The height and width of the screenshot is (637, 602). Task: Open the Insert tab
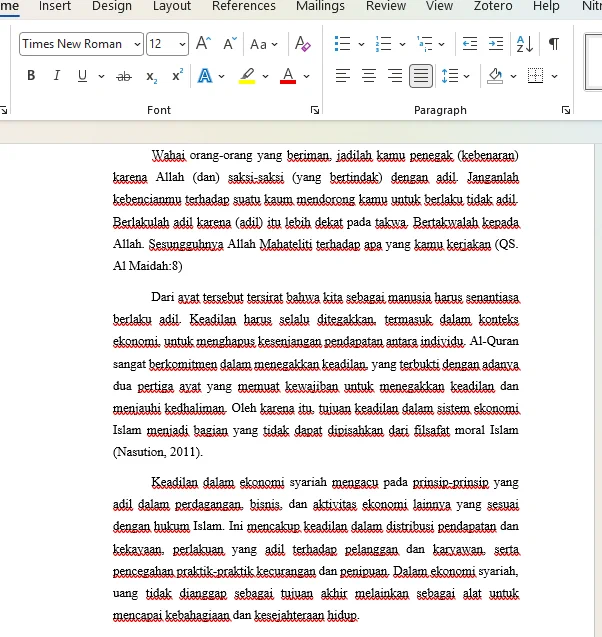55,6
